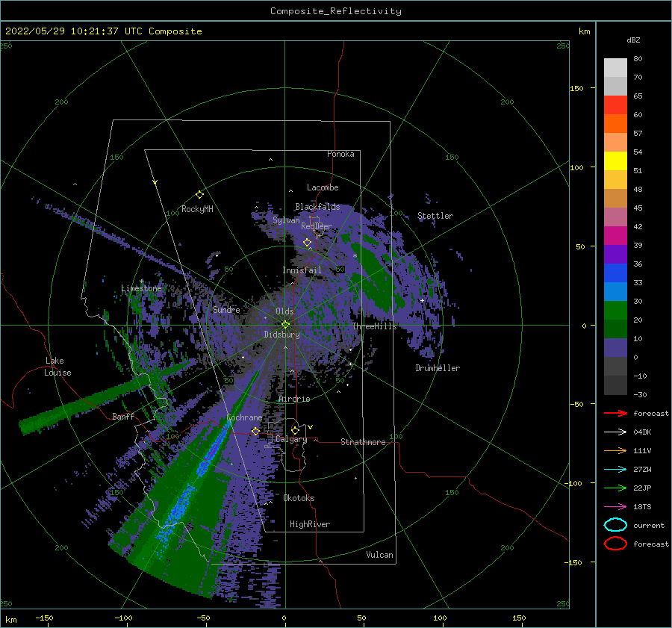Pick the purple 36–39 dBZ swatch

615,254
